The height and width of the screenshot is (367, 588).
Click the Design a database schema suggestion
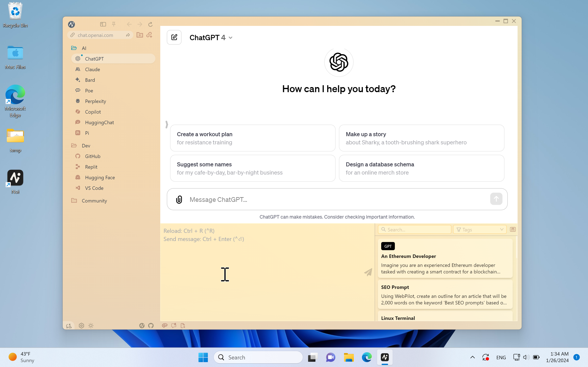point(421,168)
